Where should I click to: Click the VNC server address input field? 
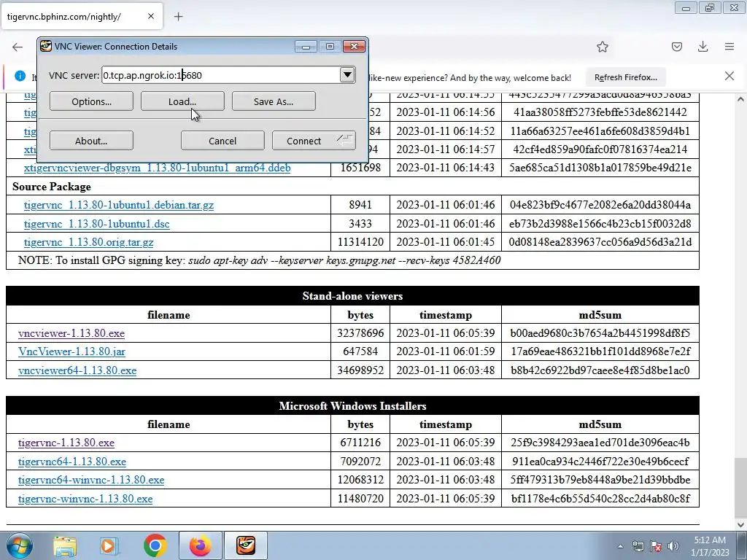(x=220, y=75)
